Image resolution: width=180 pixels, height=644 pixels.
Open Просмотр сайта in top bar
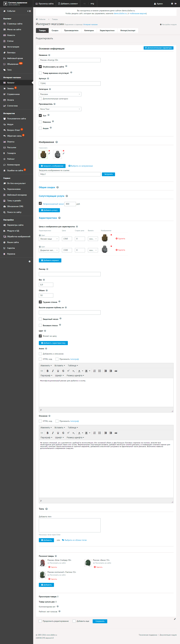point(45,3)
